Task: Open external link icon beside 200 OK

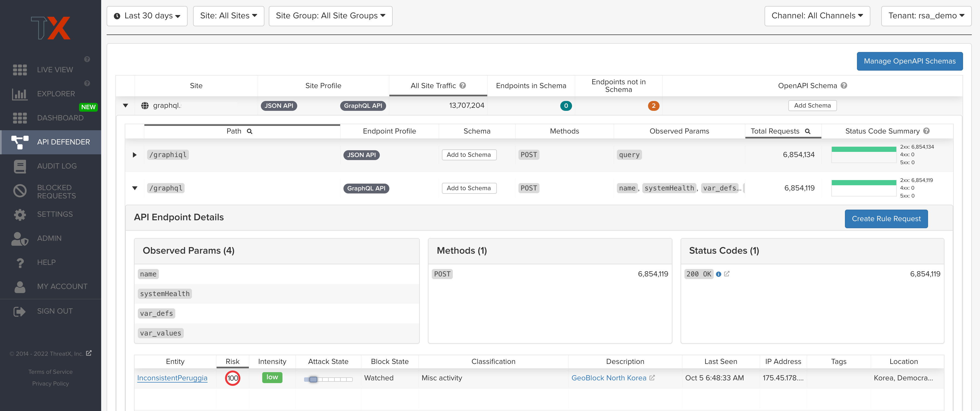Action: (727, 274)
